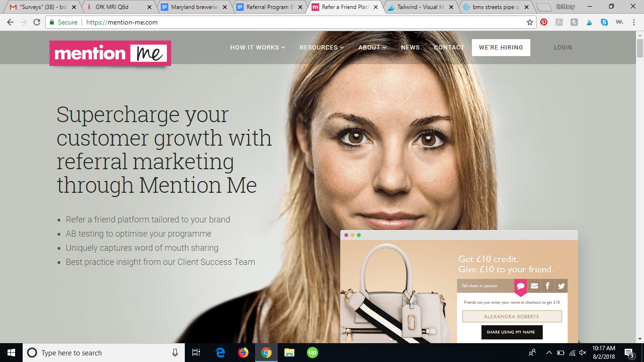The height and width of the screenshot is (362, 644).
Task: Click Share Using My Name button
Action: (512, 332)
